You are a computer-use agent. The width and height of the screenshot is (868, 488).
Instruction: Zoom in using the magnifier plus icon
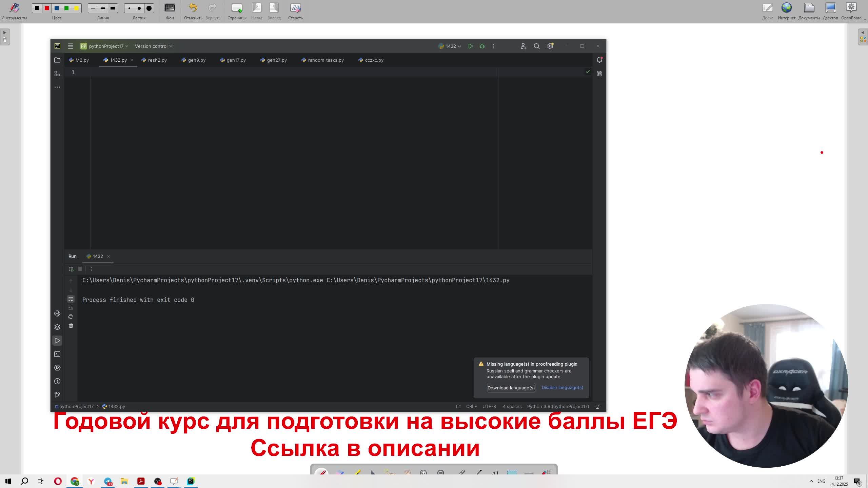pos(423,473)
